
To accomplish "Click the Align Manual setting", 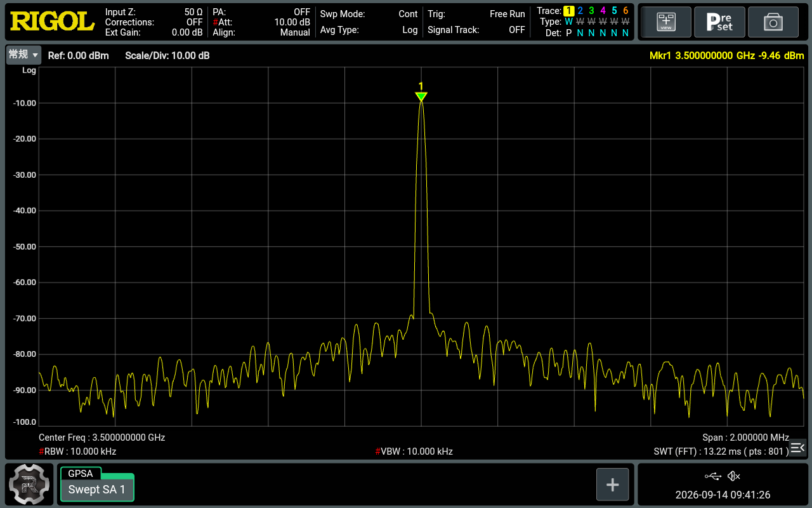I will pos(261,32).
